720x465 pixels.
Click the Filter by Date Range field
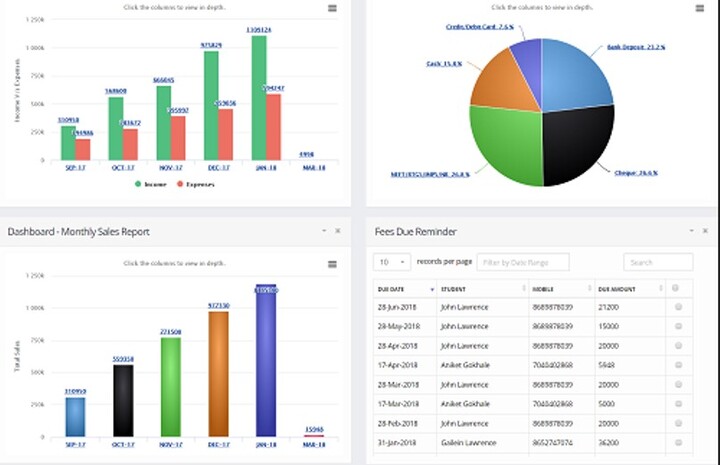point(523,262)
